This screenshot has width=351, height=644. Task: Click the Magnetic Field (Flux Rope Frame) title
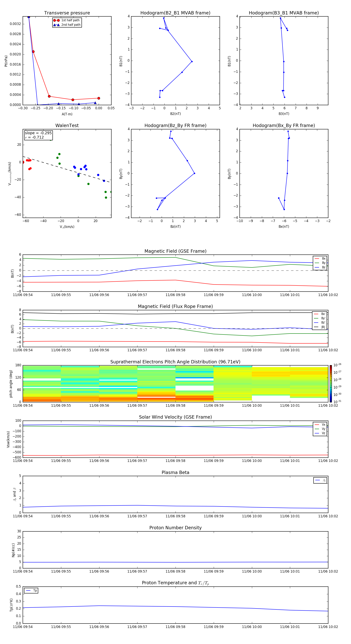click(x=175, y=307)
